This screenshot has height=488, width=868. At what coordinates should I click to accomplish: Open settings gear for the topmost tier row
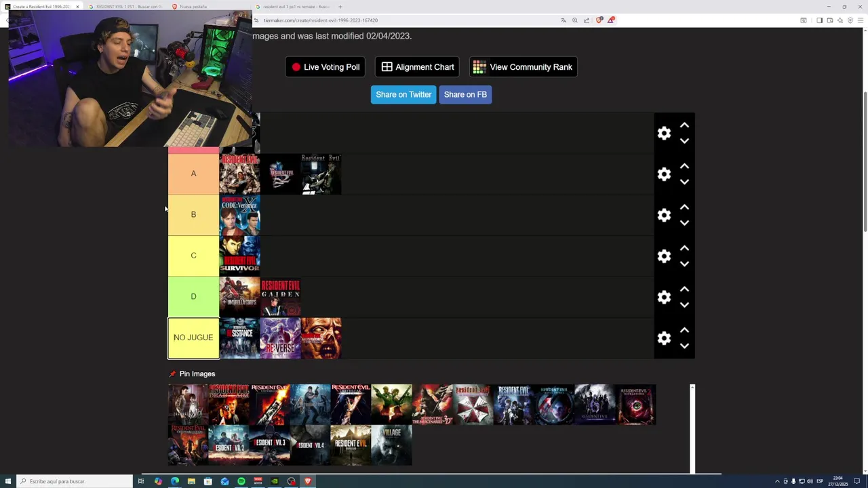[664, 133]
